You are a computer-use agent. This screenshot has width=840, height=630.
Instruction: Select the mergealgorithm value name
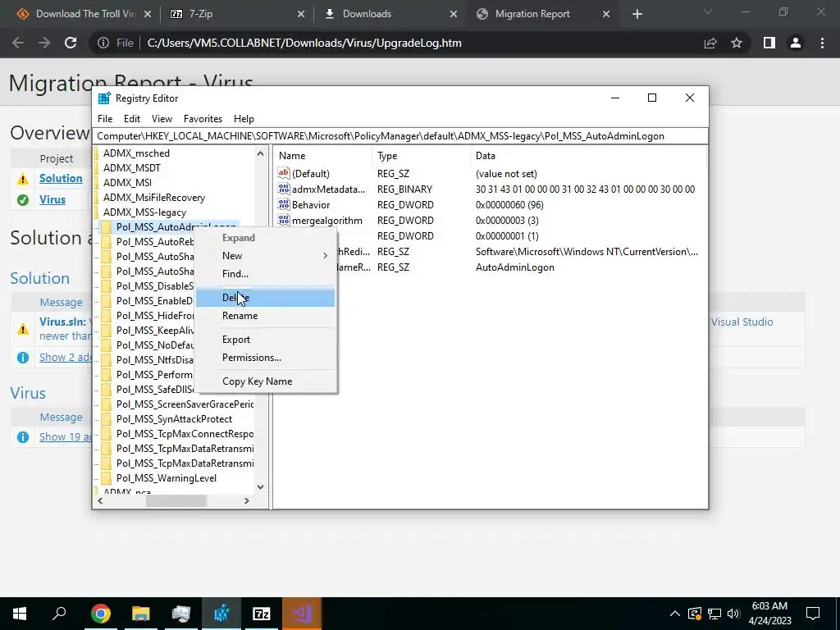326,220
